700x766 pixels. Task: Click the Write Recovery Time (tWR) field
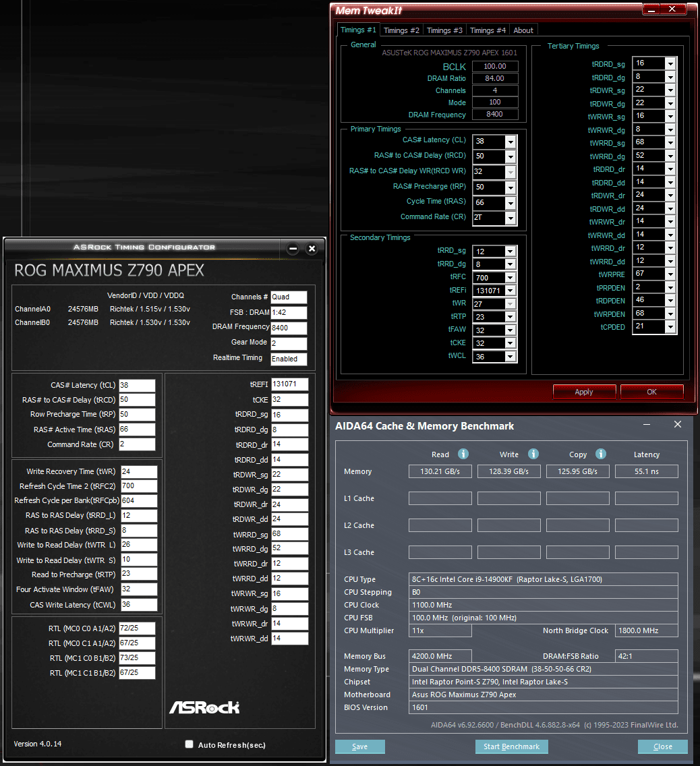tap(139, 472)
